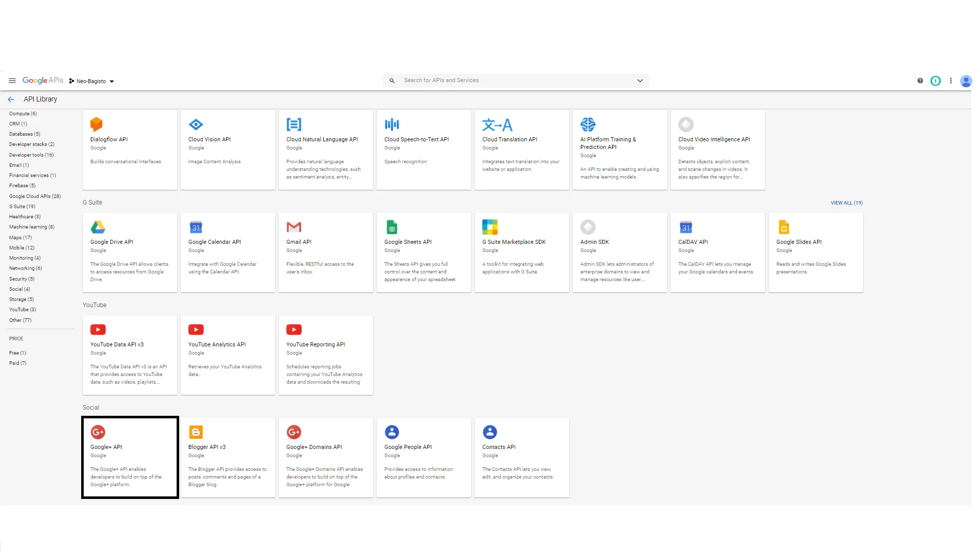This screenshot has height=551, width=980.
Task: Open the hamburger navigation menu
Action: (12, 81)
